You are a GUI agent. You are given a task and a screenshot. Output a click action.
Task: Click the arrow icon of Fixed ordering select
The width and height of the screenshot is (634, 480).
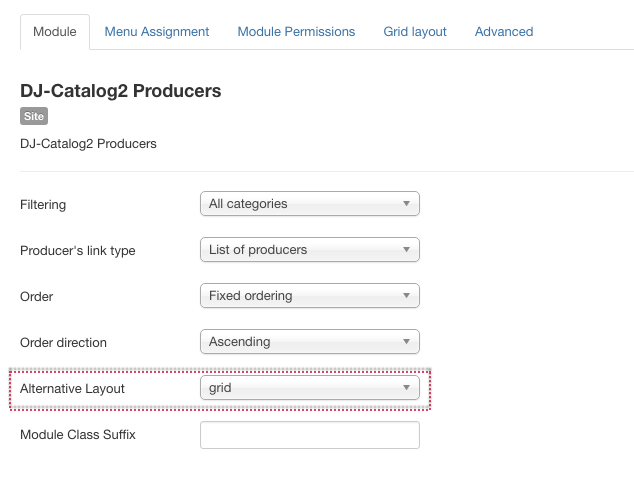(406, 296)
